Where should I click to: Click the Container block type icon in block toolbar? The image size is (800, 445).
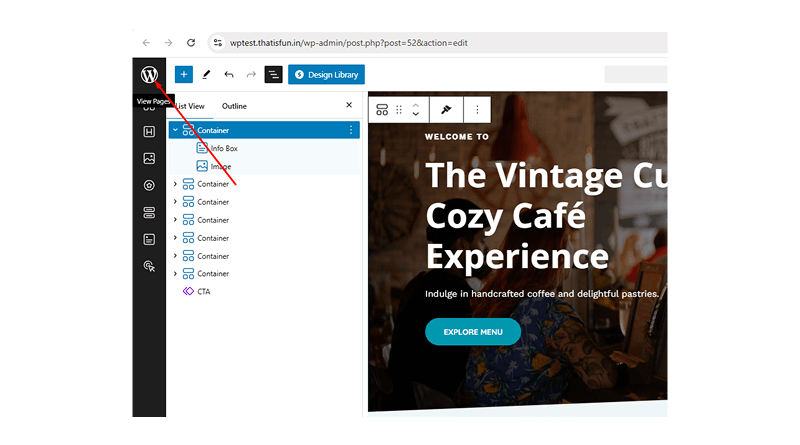click(x=382, y=110)
